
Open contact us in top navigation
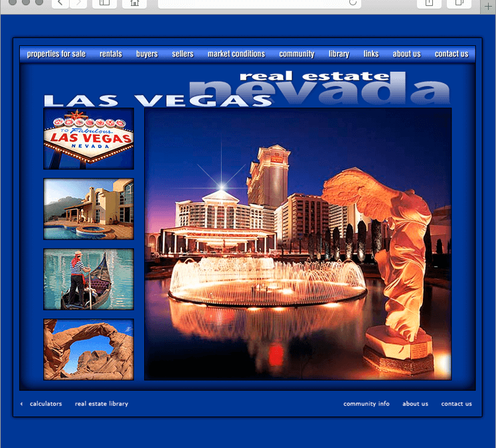(x=452, y=54)
